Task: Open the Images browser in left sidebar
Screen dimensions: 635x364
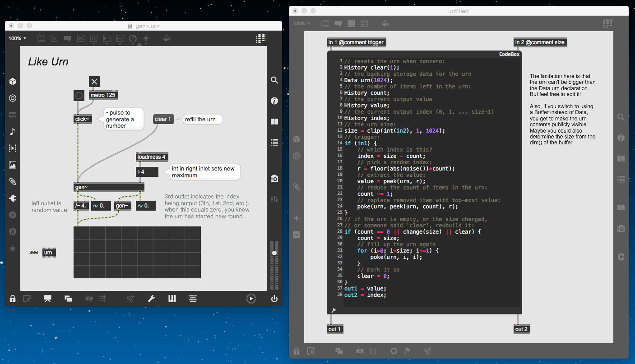Action: coord(13,165)
